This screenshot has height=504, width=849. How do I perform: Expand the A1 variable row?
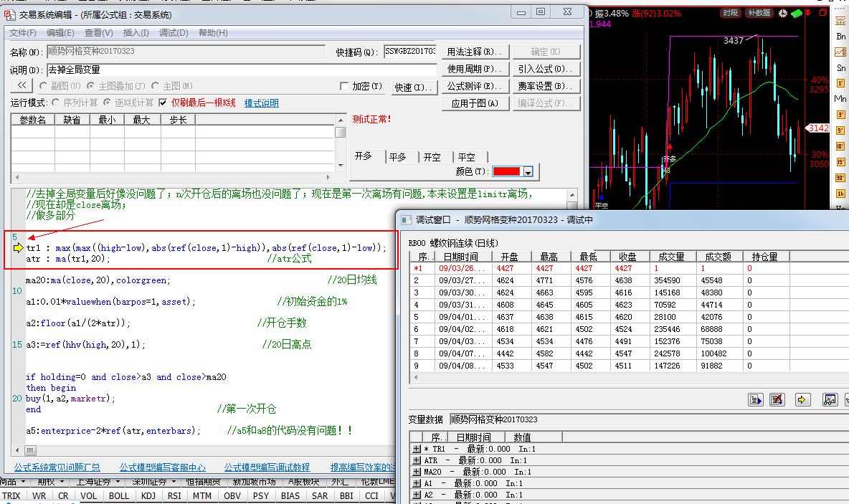coord(417,483)
